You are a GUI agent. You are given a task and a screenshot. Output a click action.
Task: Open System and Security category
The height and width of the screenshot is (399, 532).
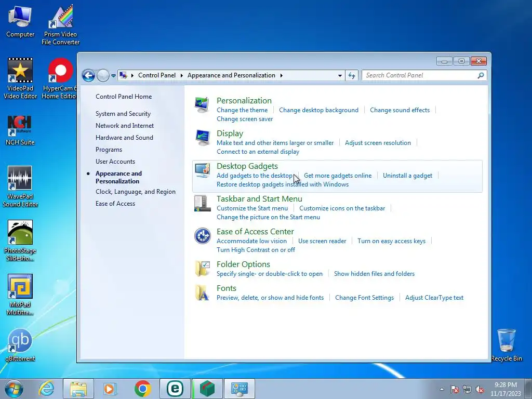(123, 114)
